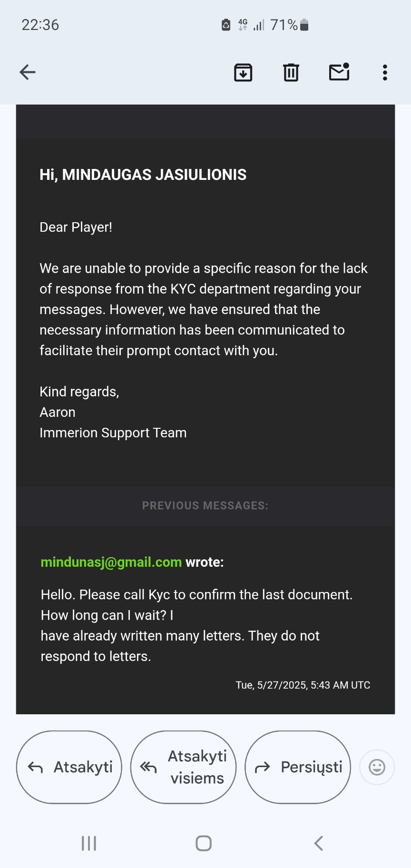The width and height of the screenshot is (411, 868).
Task: Tap the system back chevron
Action: [319, 843]
